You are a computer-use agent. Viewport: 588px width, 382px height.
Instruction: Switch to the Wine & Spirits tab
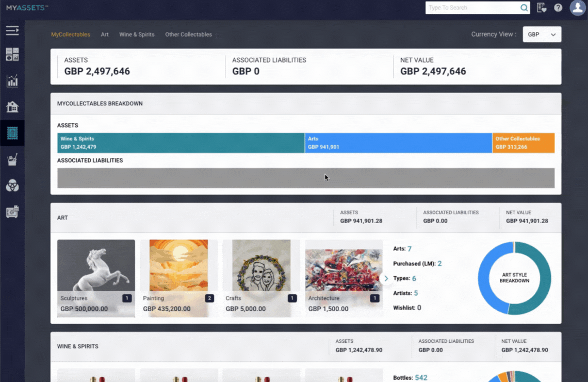(137, 34)
